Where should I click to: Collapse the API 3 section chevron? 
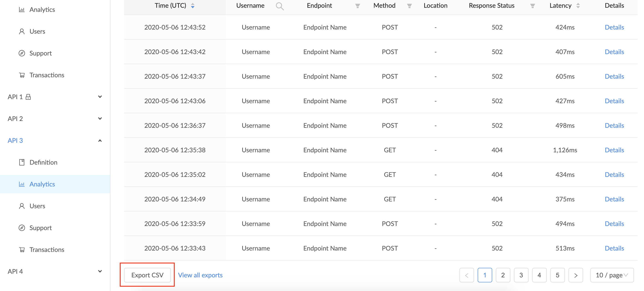[x=100, y=141]
